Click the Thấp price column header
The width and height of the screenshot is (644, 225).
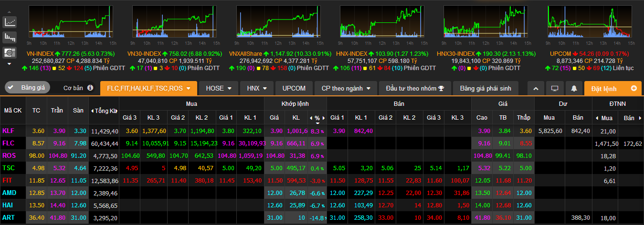click(524, 117)
